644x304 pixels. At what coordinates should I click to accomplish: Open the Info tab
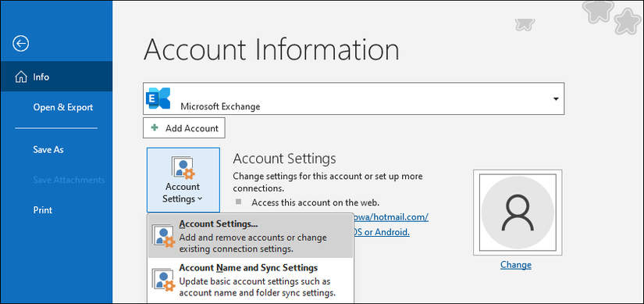coord(56,77)
